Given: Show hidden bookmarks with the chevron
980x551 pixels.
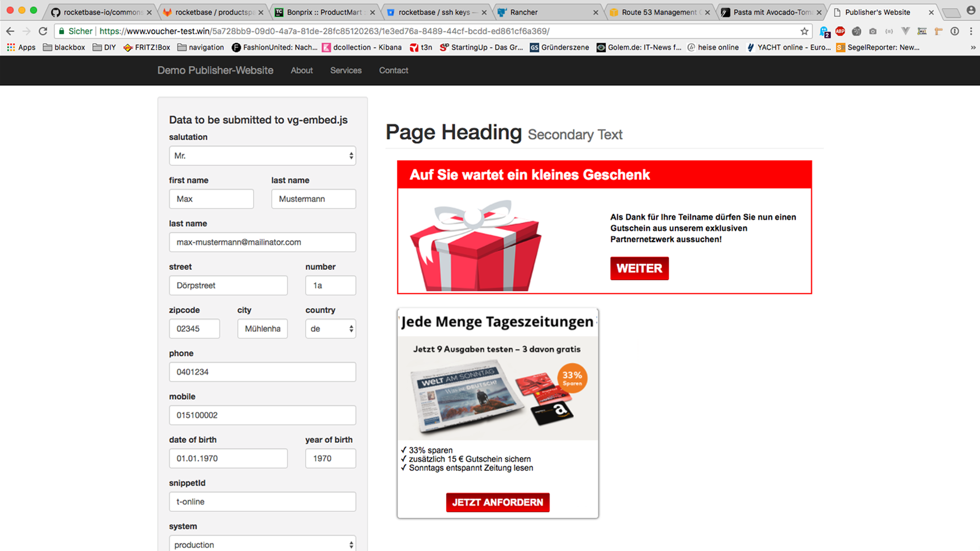Looking at the screenshot, I should pos(973,47).
